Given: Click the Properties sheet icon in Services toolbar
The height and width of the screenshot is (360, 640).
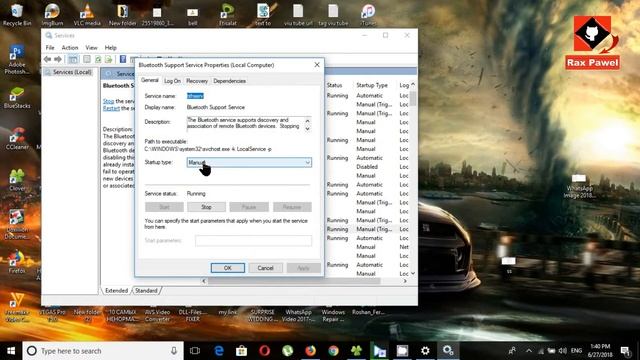Looking at the screenshot, I should pos(87,60).
